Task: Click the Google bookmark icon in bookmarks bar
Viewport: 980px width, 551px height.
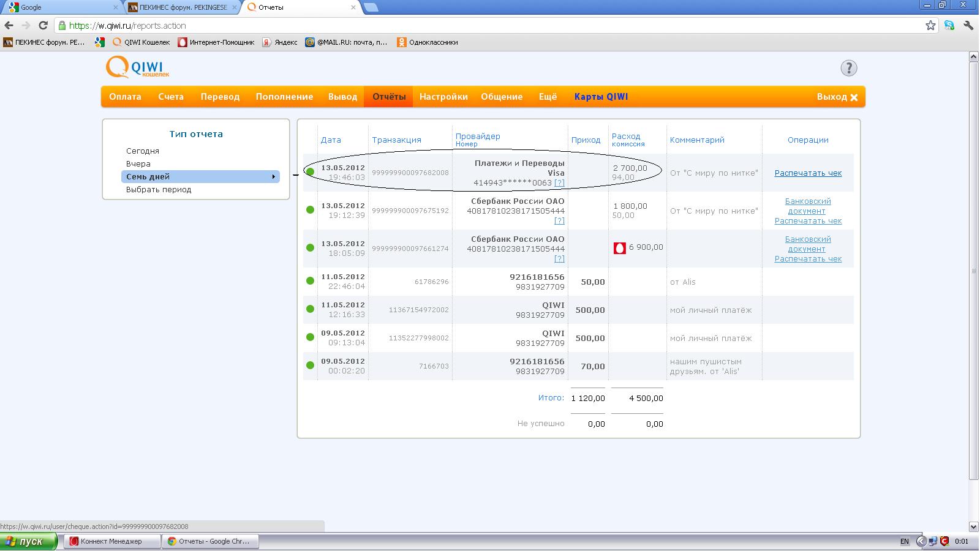Action: [x=100, y=42]
